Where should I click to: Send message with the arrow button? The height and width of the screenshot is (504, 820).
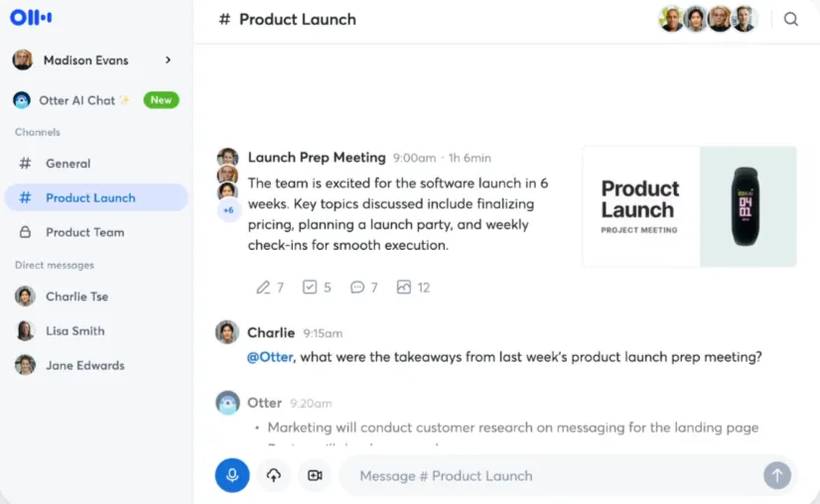click(x=777, y=475)
